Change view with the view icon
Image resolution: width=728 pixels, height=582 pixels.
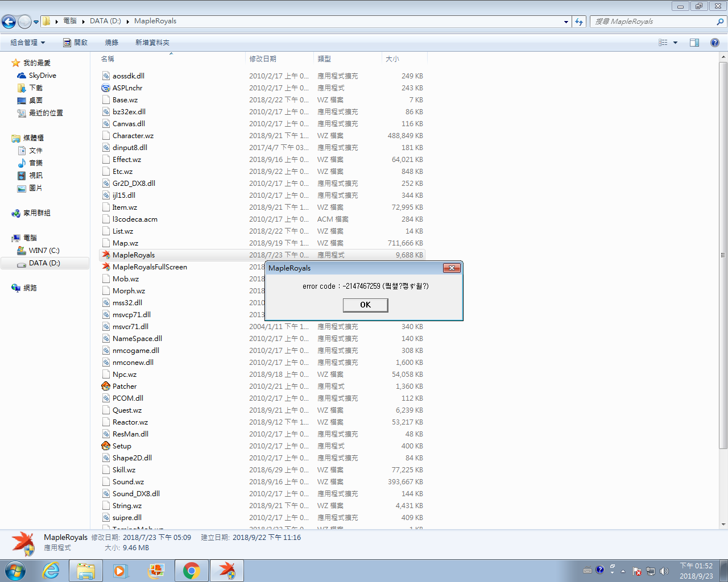[663, 43]
